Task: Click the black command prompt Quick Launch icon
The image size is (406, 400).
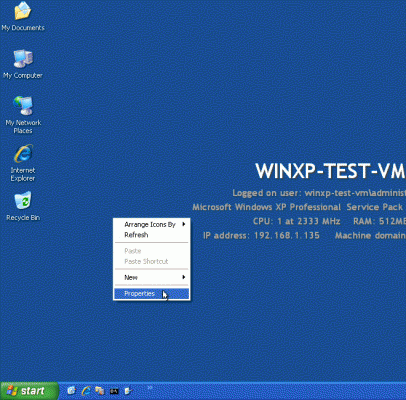Action: tap(114, 391)
